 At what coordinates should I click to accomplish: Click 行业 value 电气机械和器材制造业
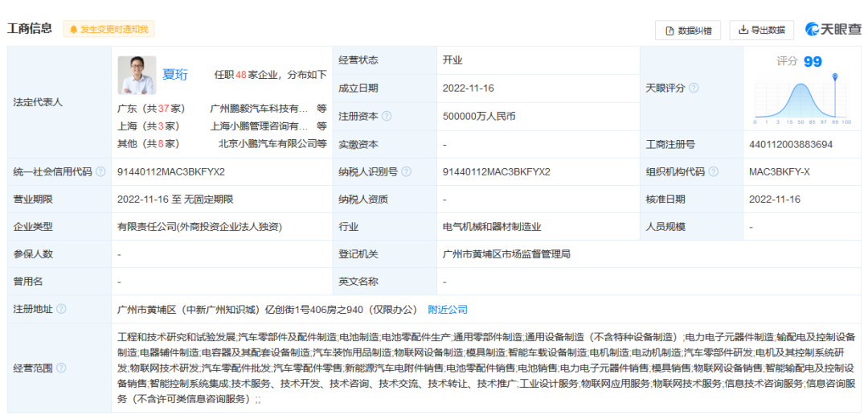tap(492, 227)
